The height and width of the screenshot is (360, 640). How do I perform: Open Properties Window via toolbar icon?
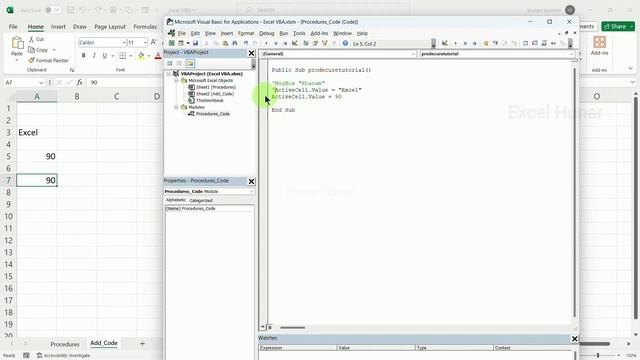click(x=314, y=43)
